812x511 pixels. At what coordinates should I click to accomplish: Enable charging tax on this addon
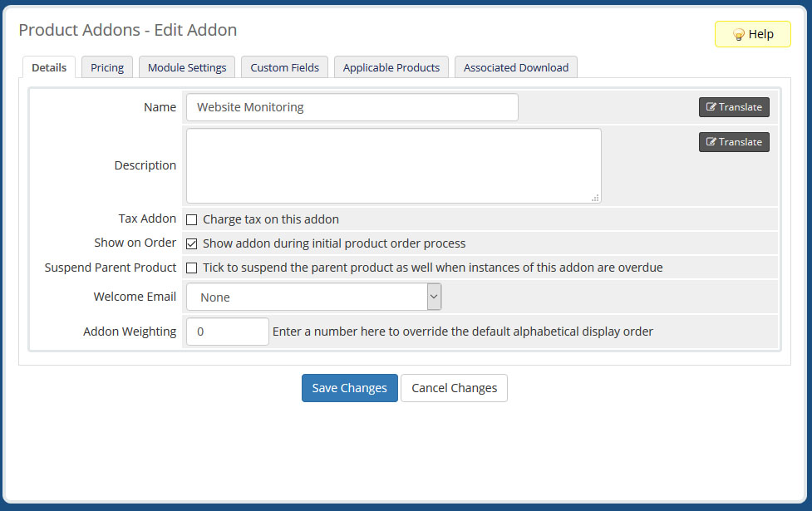pos(191,219)
